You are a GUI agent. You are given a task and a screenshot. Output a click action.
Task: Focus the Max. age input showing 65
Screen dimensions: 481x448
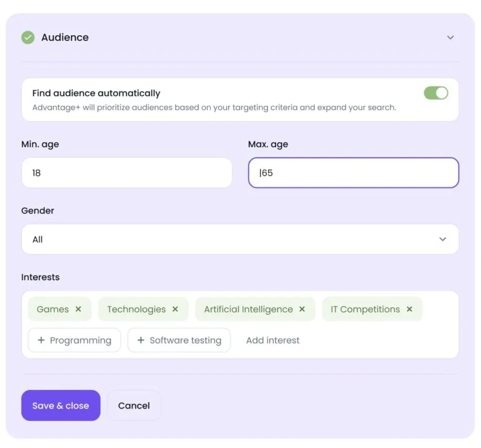pos(353,173)
